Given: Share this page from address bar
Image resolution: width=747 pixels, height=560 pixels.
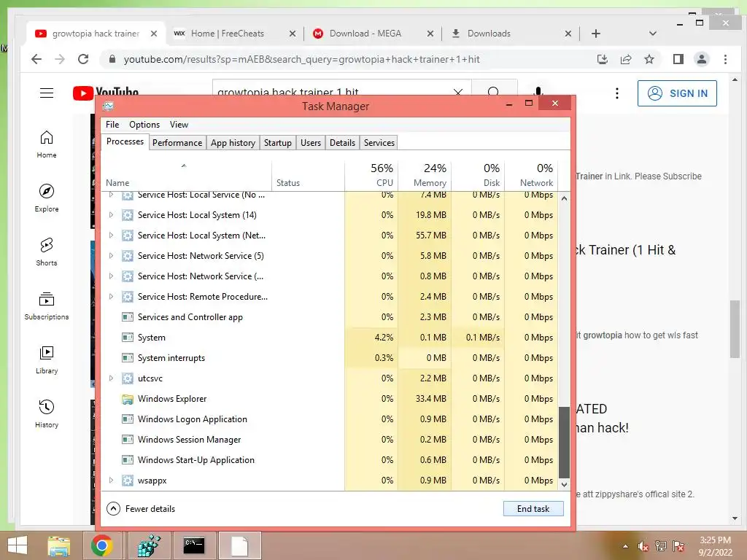Looking at the screenshot, I should tap(625, 59).
